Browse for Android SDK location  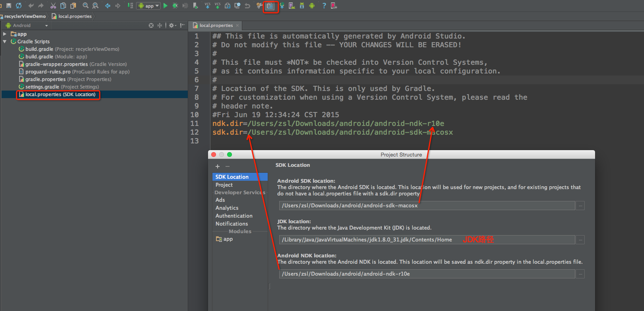(580, 206)
